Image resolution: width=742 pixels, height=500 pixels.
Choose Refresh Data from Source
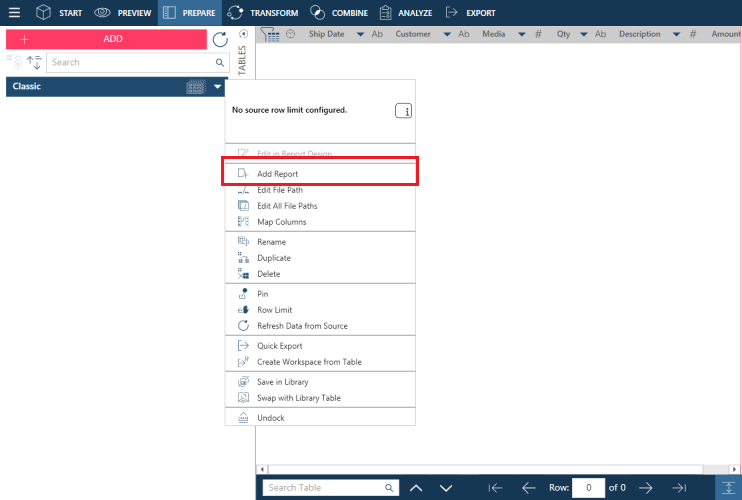pos(320,326)
